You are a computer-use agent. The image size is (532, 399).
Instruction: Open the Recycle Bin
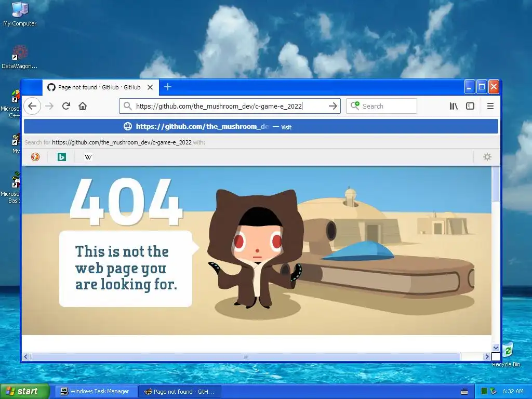click(x=507, y=354)
